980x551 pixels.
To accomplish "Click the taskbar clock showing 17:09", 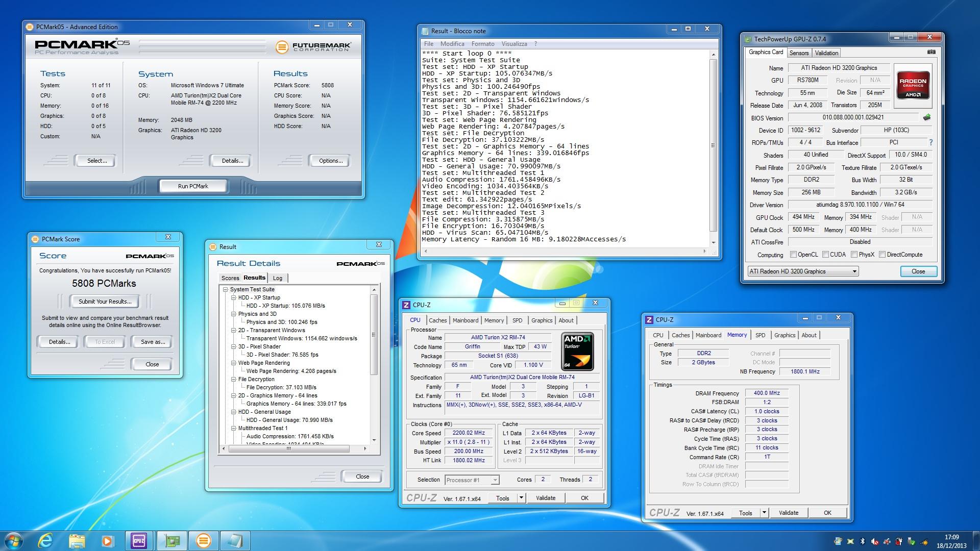I will click(951, 541).
